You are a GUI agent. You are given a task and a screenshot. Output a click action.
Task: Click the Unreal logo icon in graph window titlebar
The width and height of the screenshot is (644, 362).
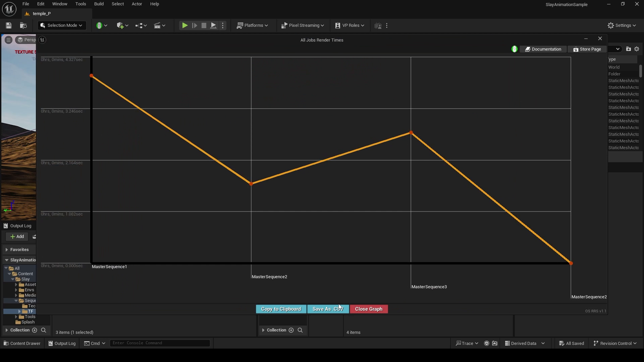tap(42, 40)
